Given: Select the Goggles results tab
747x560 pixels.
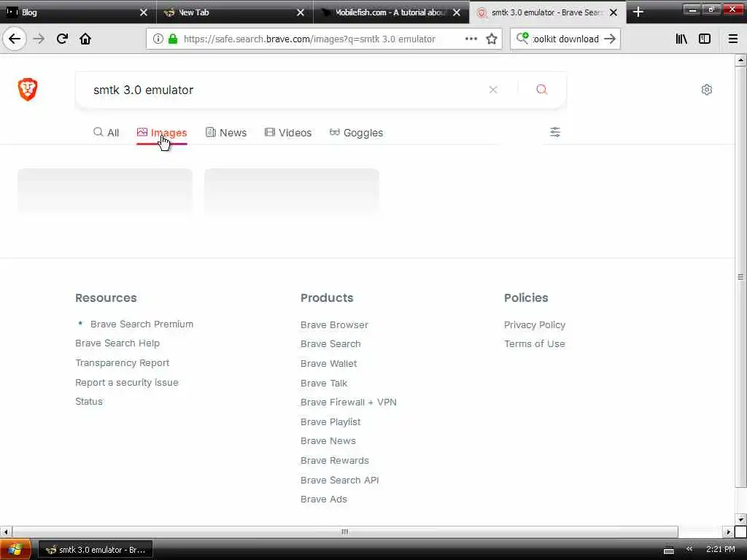Looking at the screenshot, I should [x=356, y=133].
